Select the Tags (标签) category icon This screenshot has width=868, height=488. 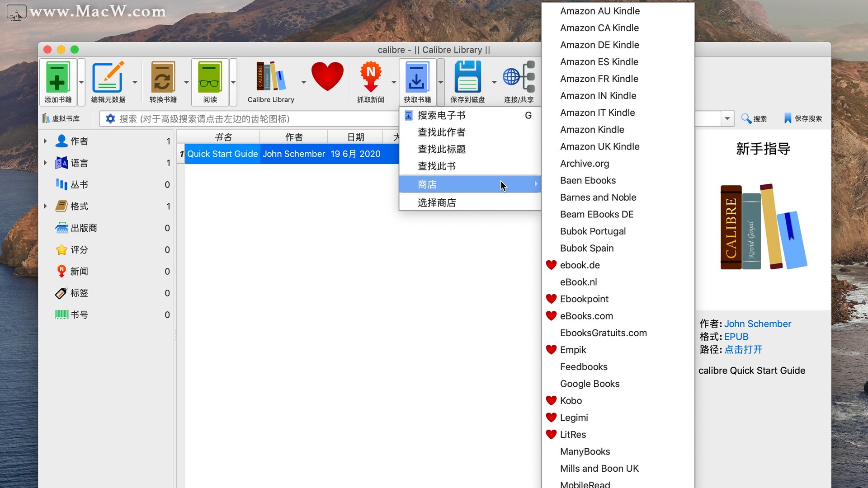click(x=61, y=293)
